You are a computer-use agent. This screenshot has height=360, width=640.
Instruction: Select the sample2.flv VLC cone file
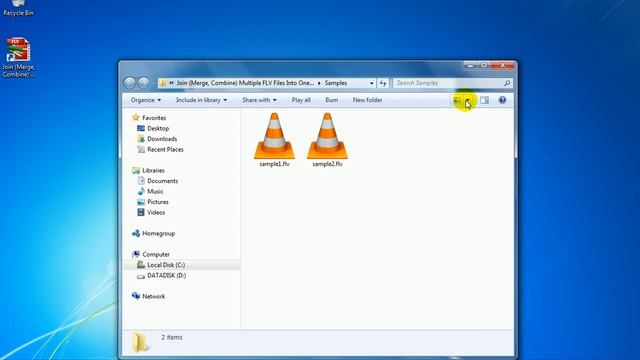[x=327, y=140]
